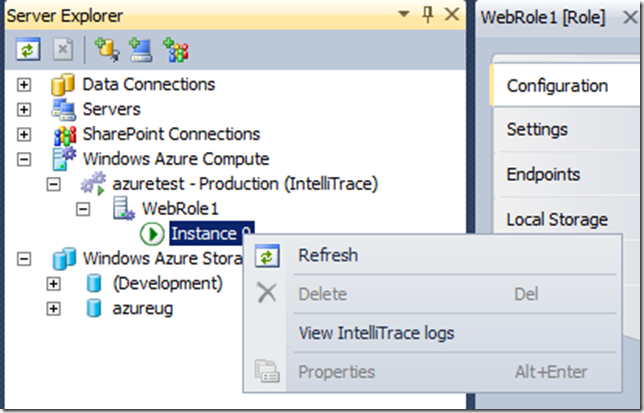The image size is (644, 413).
Task: Expand the azureug storage node
Action: click(x=53, y=308)
